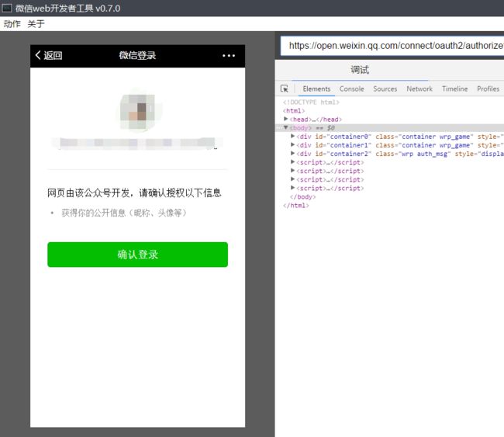
Task: Expand the fourth script node
Action: pos(292,188)
